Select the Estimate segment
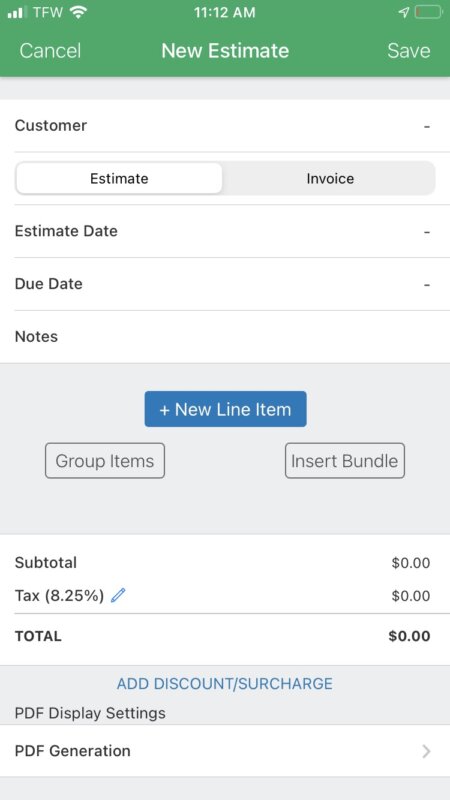 (119, 179)
